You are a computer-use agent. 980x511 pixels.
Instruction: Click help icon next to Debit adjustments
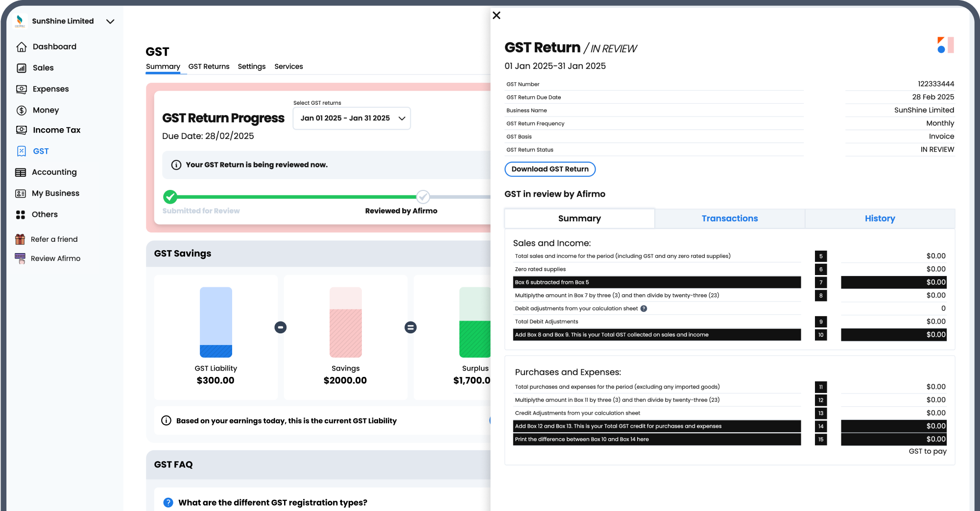pyautogui.click(x=644, y=308)
